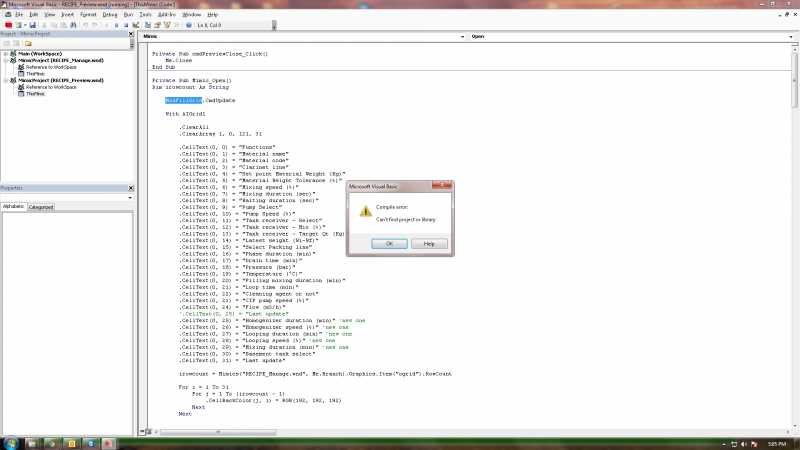Switch to the Categorized properties tab
Screen dimensions: 800x450
click(41, 207)
